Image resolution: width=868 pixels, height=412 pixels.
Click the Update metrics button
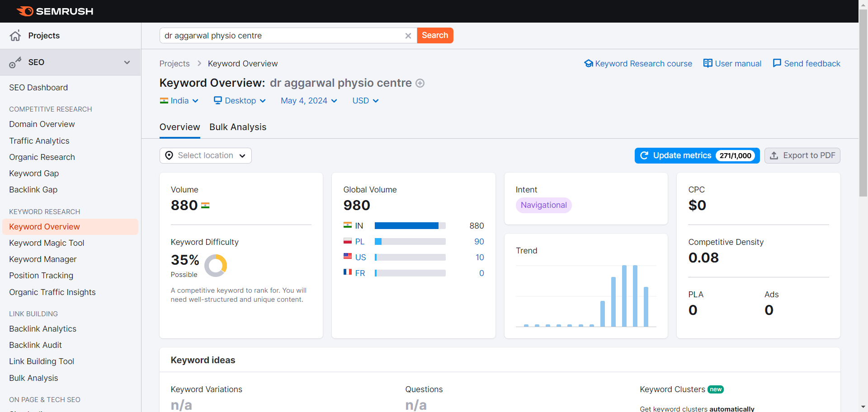(697, 155)
